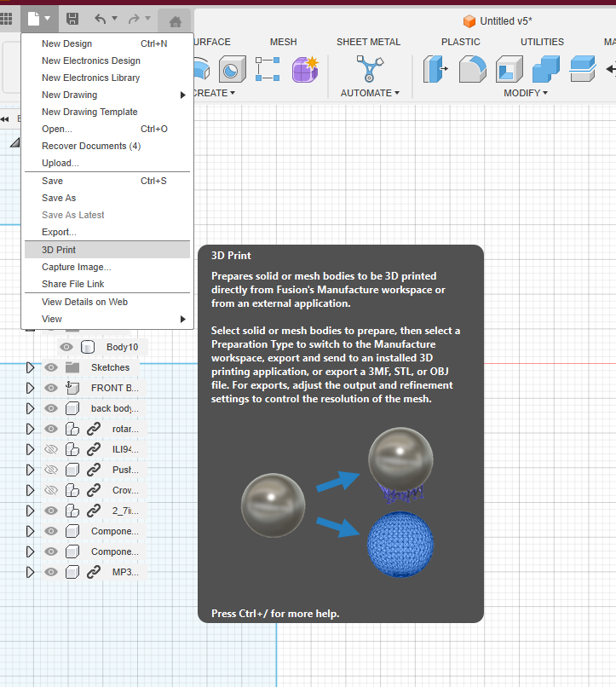Open the UTILITIES tab
Screen dimensions: 616x687
(542, 42)
